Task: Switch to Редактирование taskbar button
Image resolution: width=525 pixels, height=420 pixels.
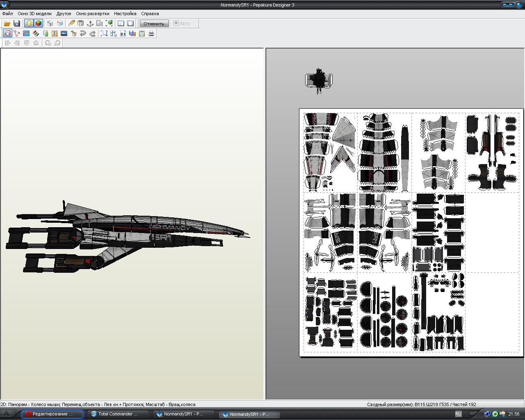Action: pyautogui.click(x=52, y=414)
